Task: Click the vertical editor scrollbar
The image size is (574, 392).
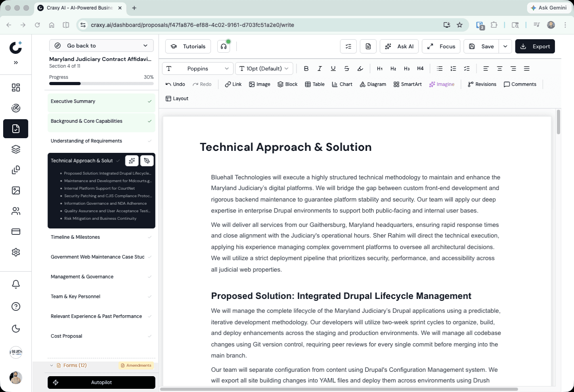Action: click(x=559, y=122)
